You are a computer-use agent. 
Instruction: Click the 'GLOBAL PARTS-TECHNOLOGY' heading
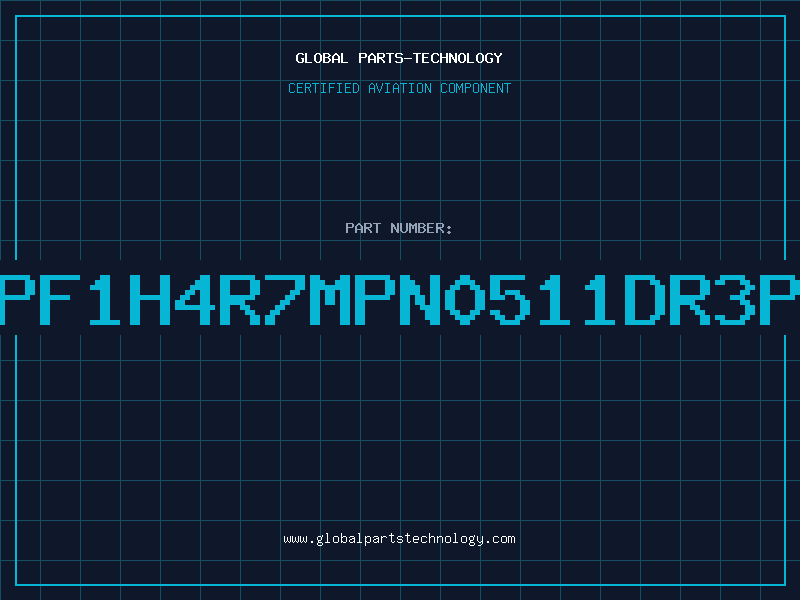click(x=399, y=58)
